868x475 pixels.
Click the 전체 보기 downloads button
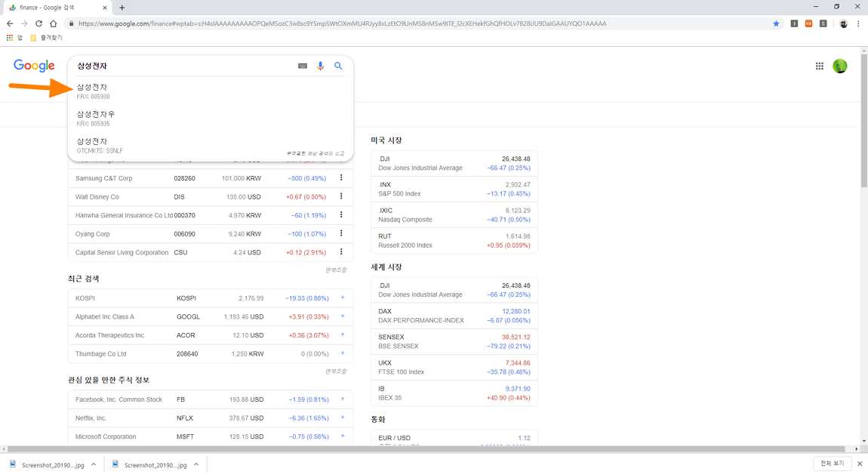point(832,464)
